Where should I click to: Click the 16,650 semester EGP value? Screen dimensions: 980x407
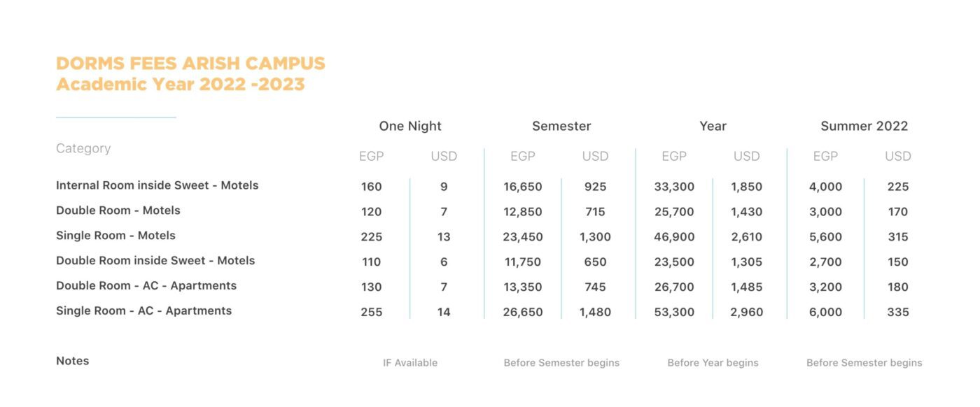point(523,187)
